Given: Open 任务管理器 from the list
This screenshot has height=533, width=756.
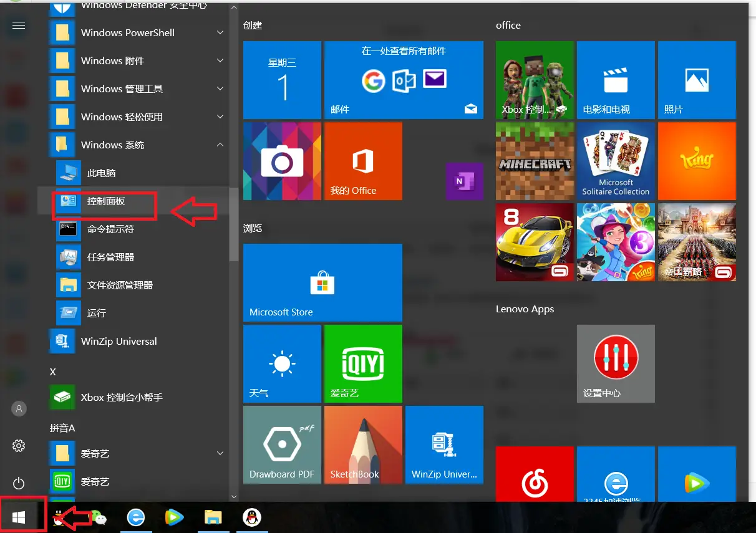Looking at the screenshot, I should click(110, 257).
